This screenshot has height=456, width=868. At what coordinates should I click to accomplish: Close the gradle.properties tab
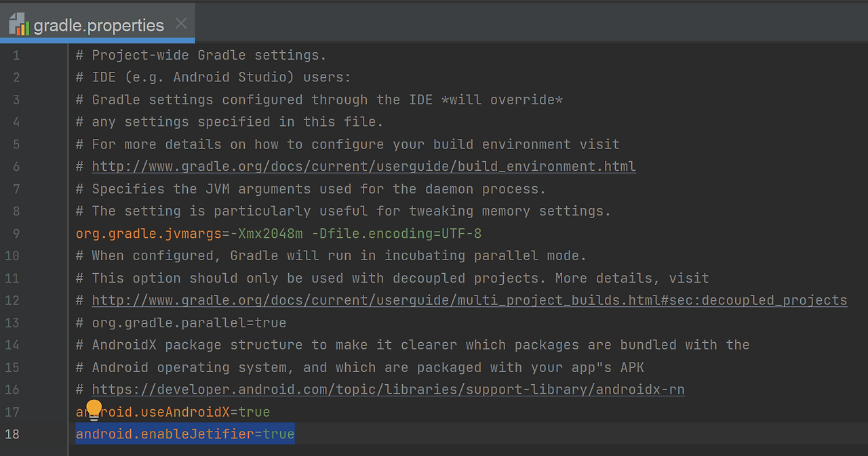pyautogui.click(x=181, y=24)
